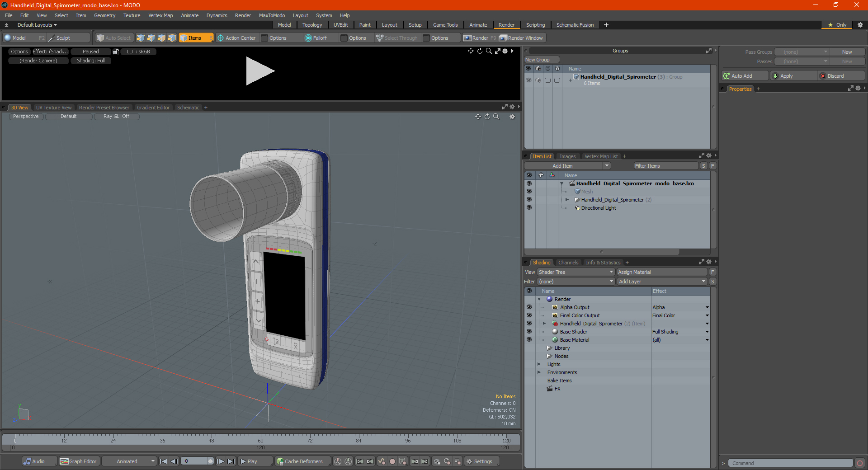Open Add Item dropdown
The image size is (868, 470).
tap(568, 166)
